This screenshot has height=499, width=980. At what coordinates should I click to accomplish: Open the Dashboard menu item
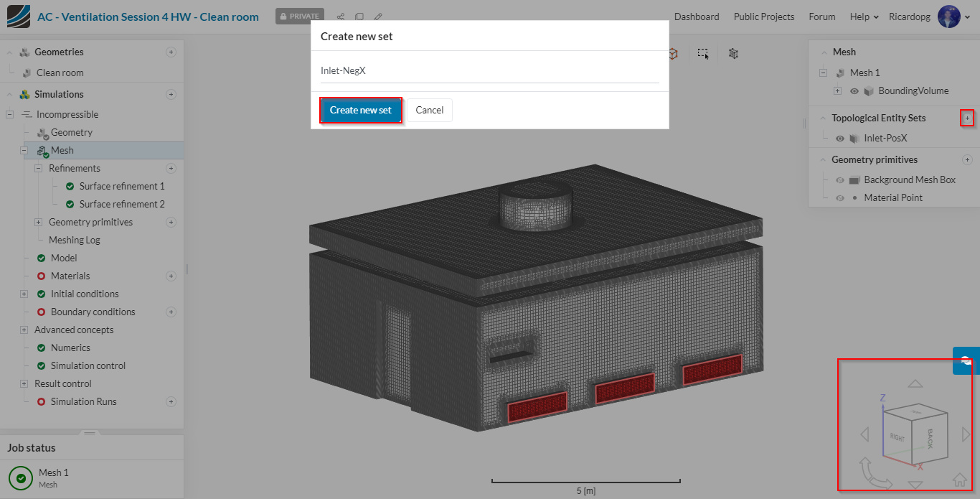tap(697, 17)
